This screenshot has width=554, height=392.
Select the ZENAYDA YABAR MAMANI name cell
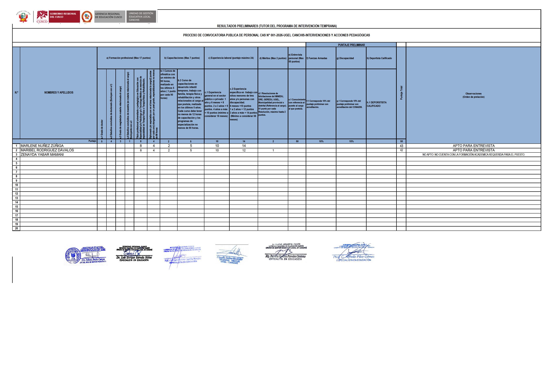tap(42, 155)
